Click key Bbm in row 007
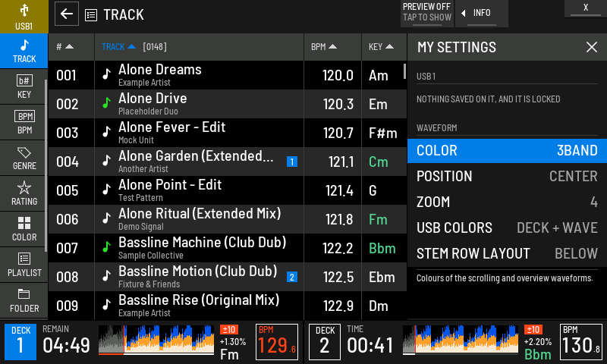Viewport: 607px width, 364px height. click(x=382, y=248)
